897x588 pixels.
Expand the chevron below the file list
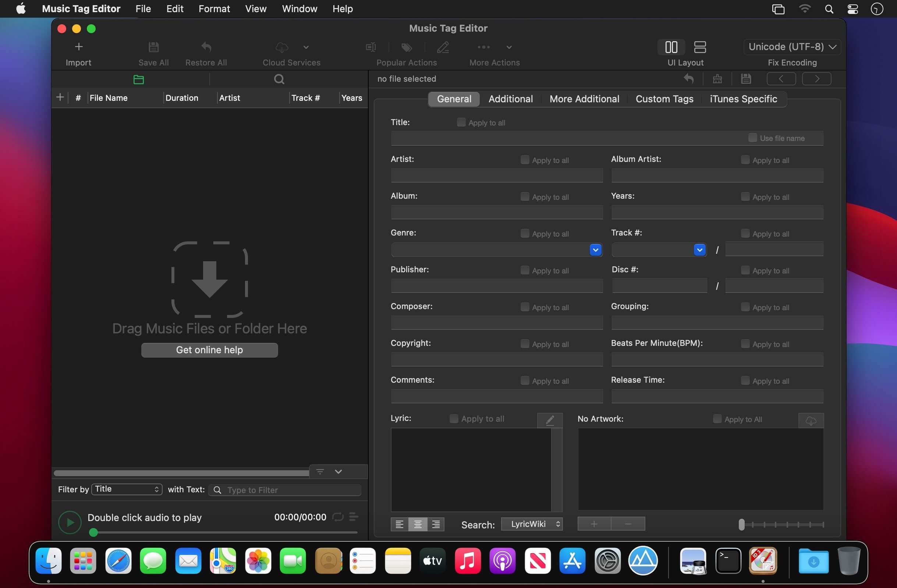(x=338, y=471)
